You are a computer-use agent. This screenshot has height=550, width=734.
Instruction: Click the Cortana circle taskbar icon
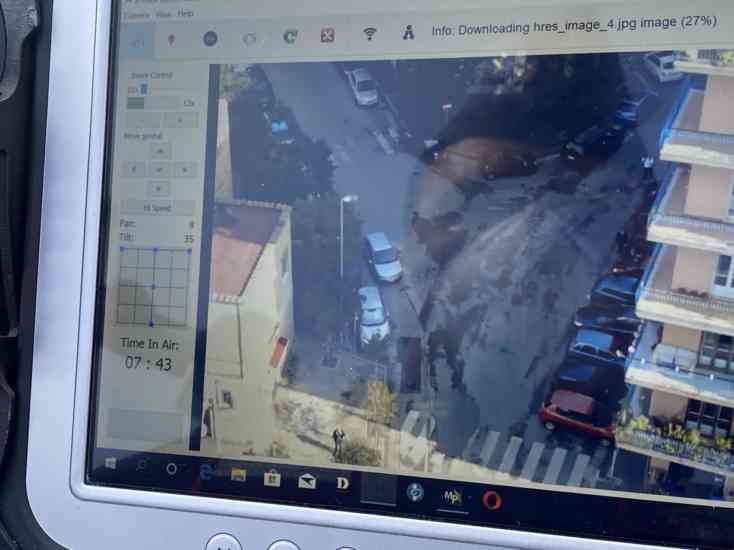171,468
